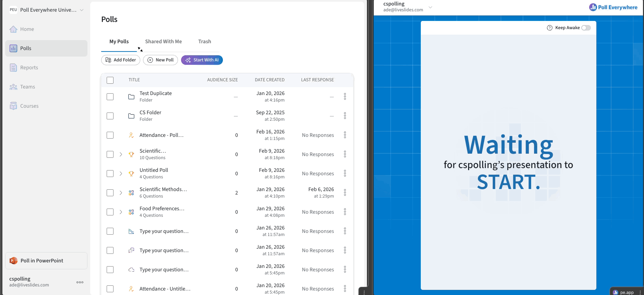Select the CS Folder checkbox

click(110, 116)
